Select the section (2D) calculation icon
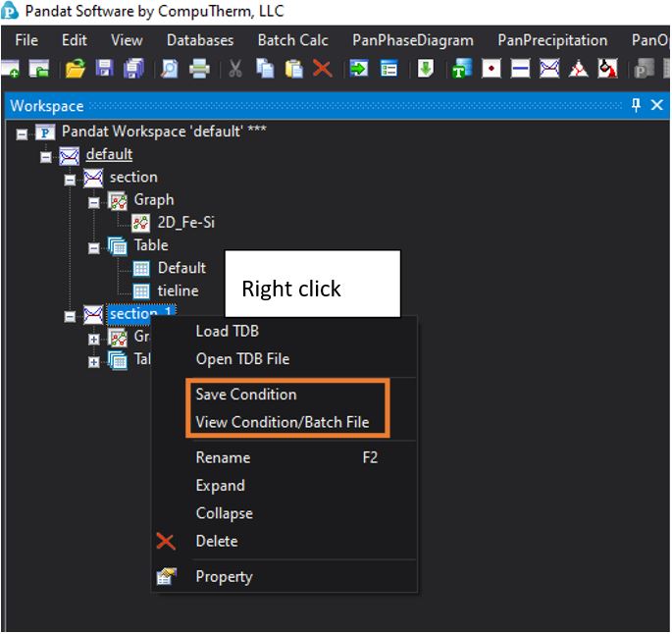Image resolution: width=672 pixels, height=634 pixels. point(549,69)
